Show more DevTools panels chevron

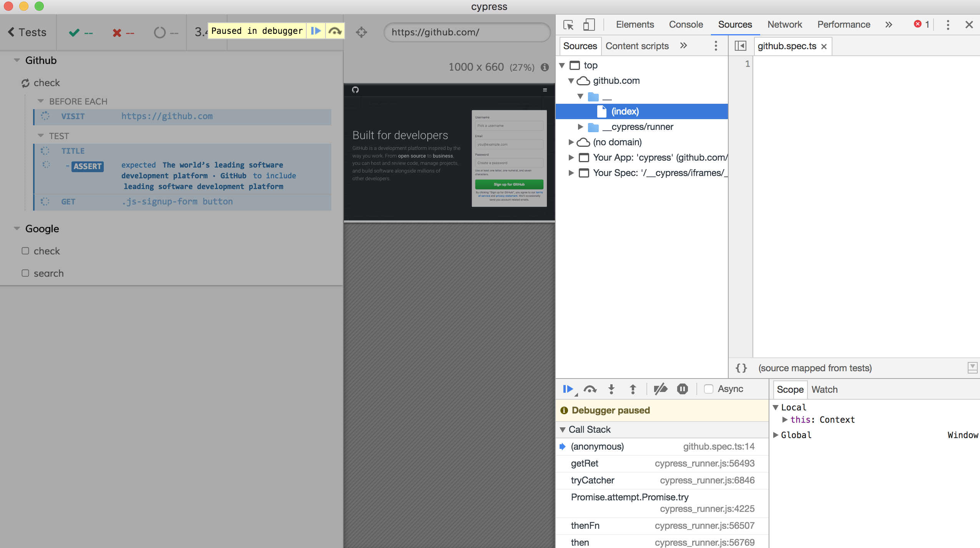(x=889, y=25)
